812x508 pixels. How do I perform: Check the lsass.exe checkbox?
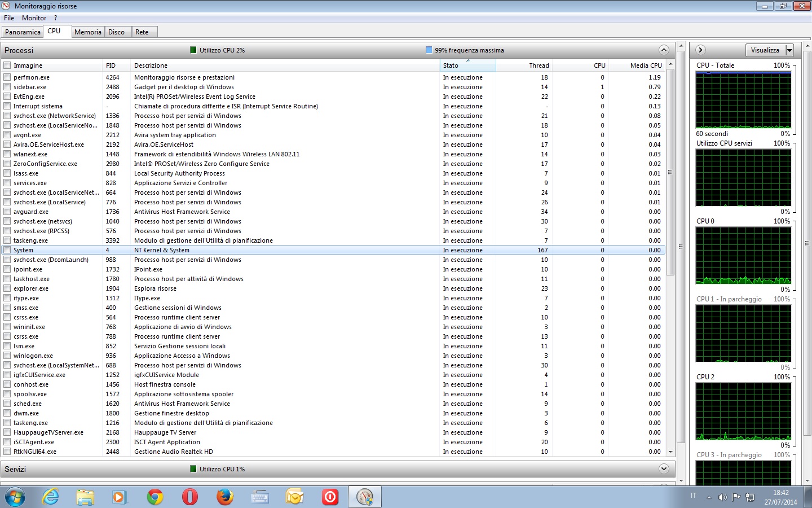(7, 173)
